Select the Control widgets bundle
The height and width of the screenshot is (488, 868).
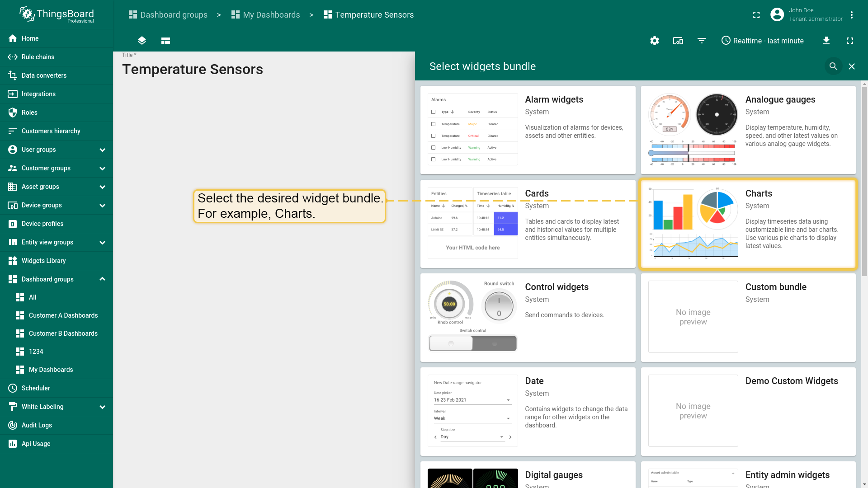click(x=528, y=318)
